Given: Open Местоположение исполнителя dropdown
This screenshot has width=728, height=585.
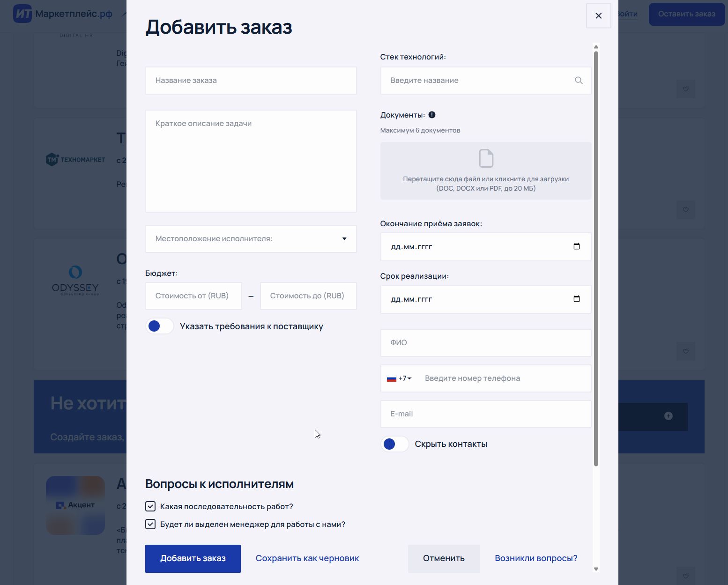Looking at the screenshot, I should 251,239.
